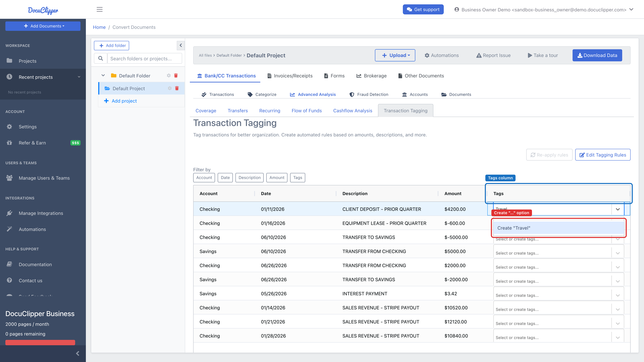Collapse the sidebar with bottom chevron

click(x=78, y=353)
